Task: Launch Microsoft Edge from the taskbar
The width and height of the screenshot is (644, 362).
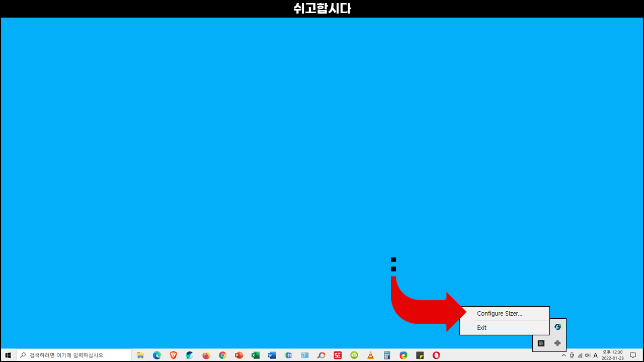Action: [157, 355]
